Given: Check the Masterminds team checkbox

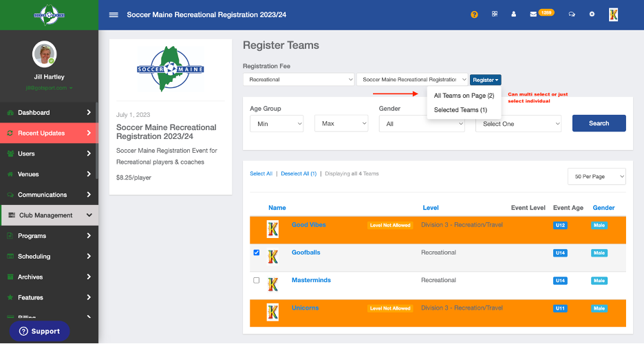Looking at the screenshot, I should pyautogui.click(x=256, y=281).
